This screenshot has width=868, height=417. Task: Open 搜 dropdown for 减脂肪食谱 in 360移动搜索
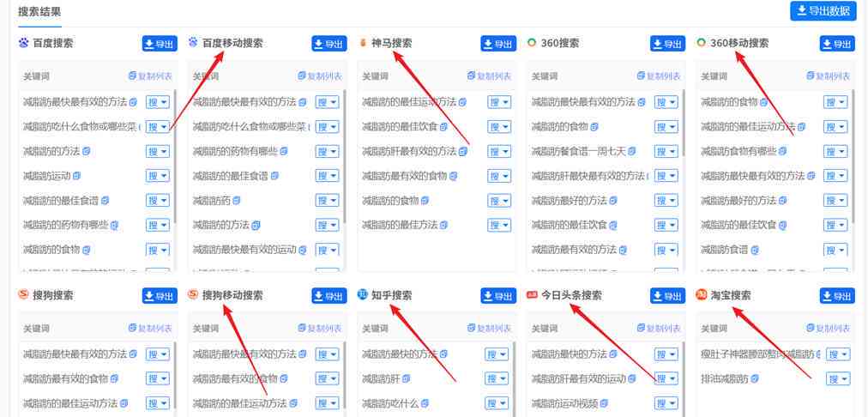(x=835, y=249)
